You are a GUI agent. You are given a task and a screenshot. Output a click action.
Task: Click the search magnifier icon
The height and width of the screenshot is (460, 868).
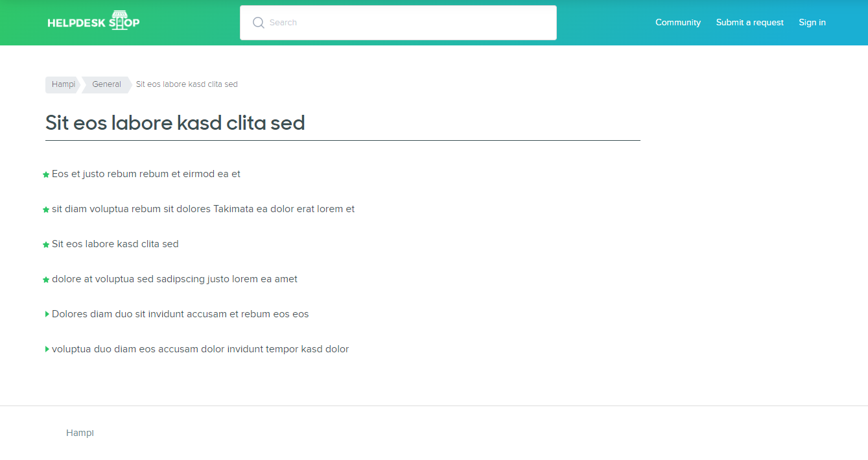[x=258, y=23]
